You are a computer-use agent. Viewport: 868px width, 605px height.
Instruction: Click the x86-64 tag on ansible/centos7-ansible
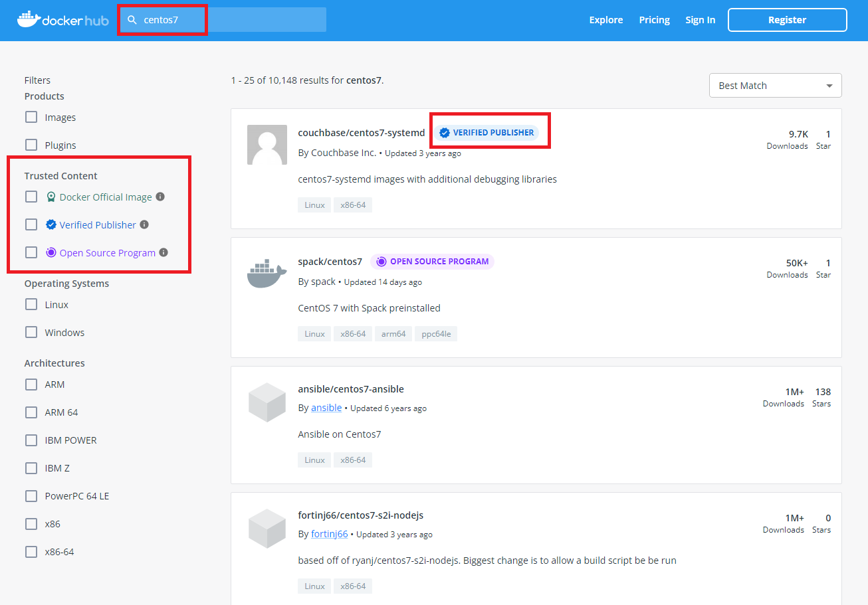[x=353, y=460]
